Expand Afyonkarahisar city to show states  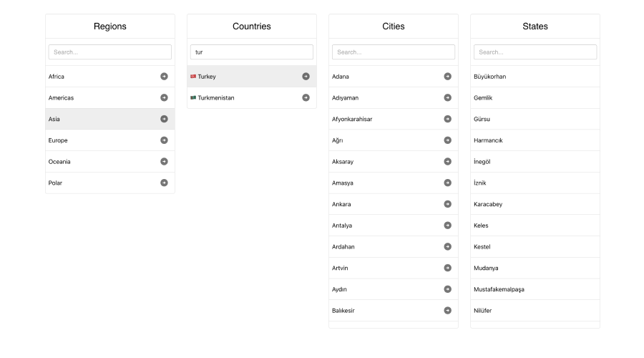click(x=447, y=119)
